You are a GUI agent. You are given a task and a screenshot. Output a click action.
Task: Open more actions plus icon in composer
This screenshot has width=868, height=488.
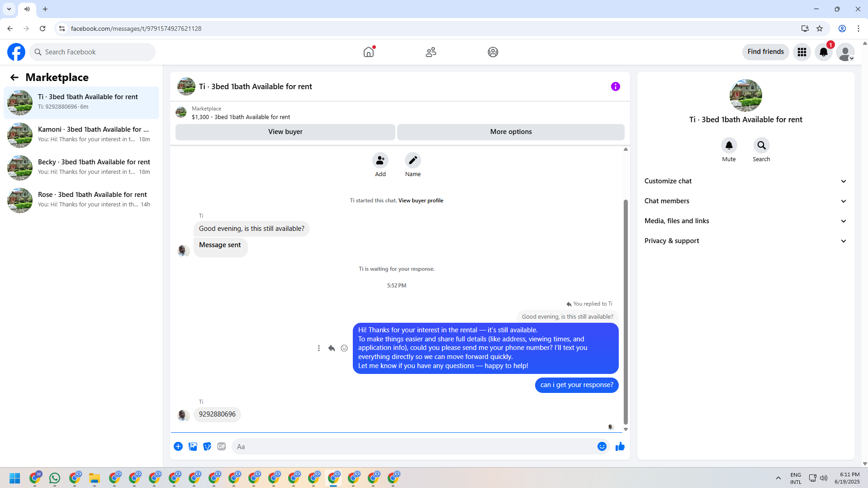tap(178, 447)
